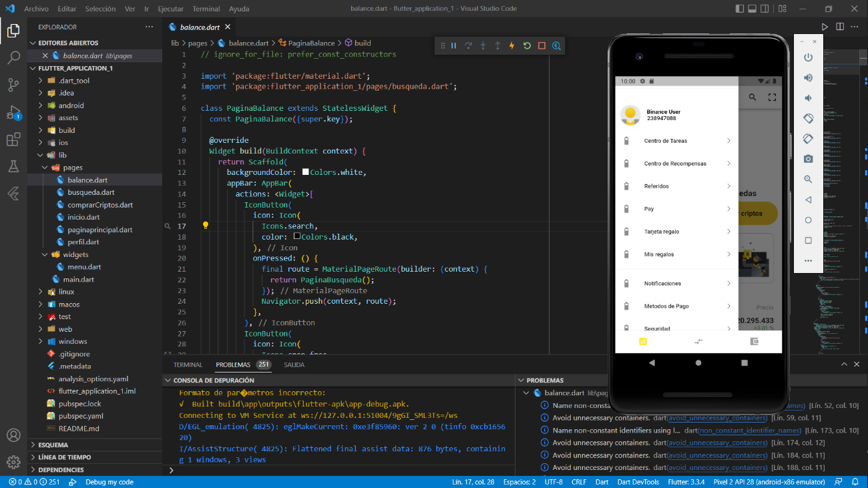Open Source Control in the activity bar

(13, 85)
